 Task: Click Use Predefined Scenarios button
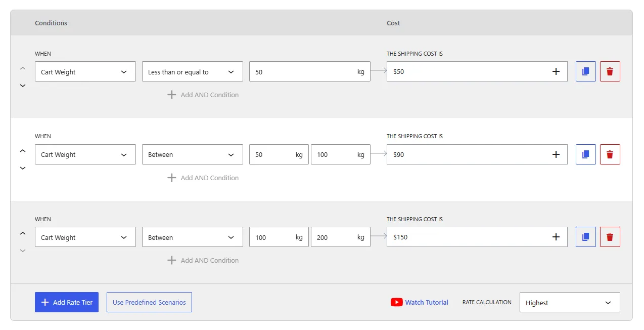pyautogui.click(x=149, y=302)
